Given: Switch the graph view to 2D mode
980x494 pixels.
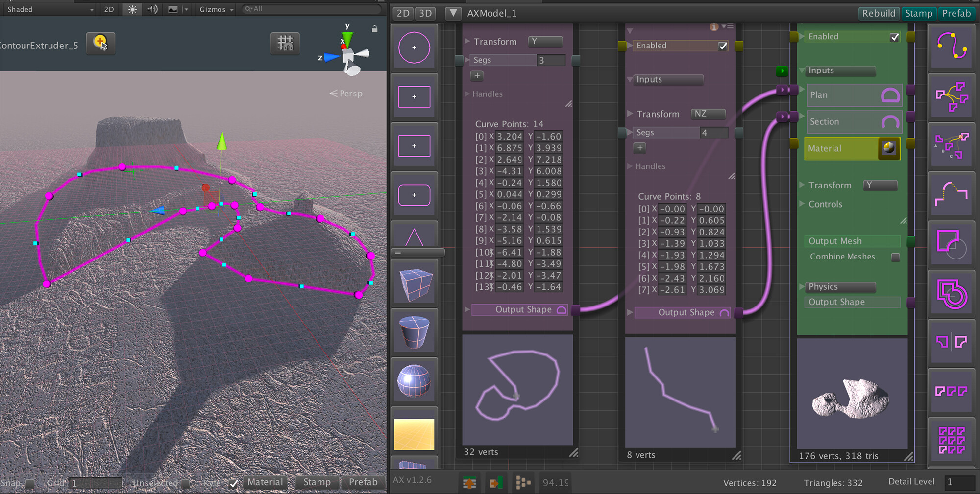Looking at the screenshot, I should click(x=403, y=13).
